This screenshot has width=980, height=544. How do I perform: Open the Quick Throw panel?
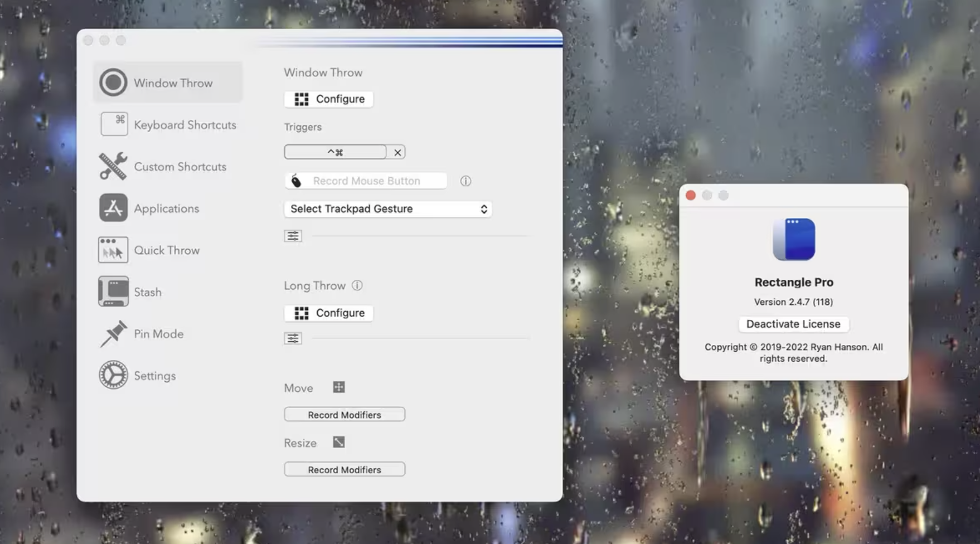[166, 250]
